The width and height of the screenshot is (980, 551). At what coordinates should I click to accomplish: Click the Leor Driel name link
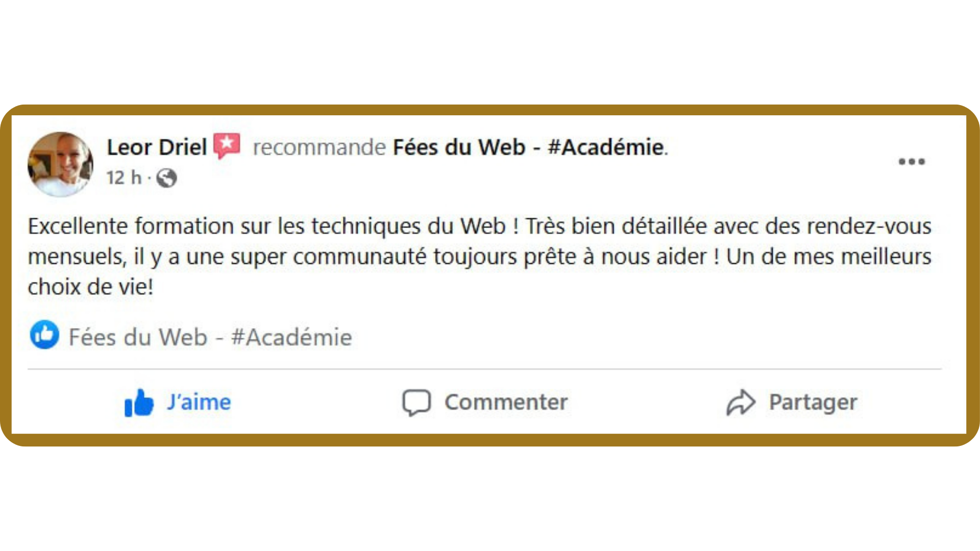click(157, 147)
